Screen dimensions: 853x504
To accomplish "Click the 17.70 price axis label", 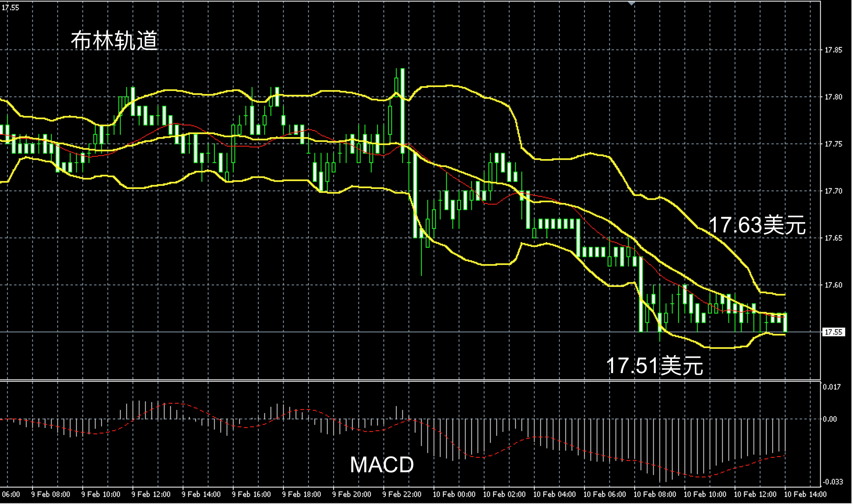I will point(833,191).
